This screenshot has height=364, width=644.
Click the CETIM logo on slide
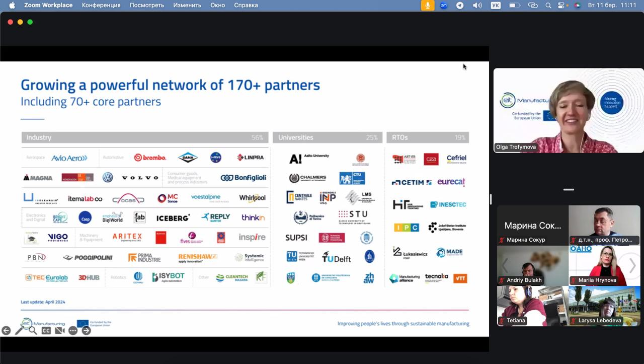tap(412, 182)
